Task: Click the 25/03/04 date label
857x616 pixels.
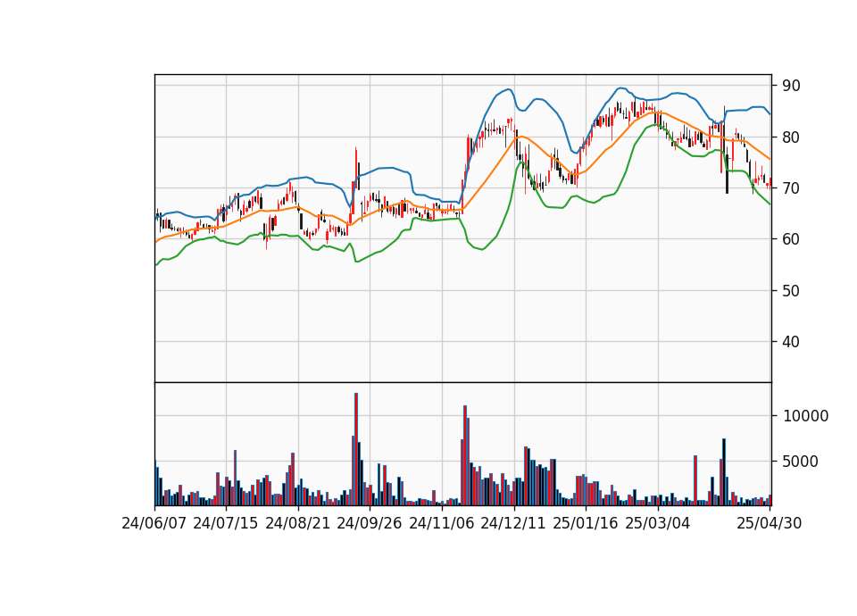Action: pyautogui.click(x=658, y=523)
